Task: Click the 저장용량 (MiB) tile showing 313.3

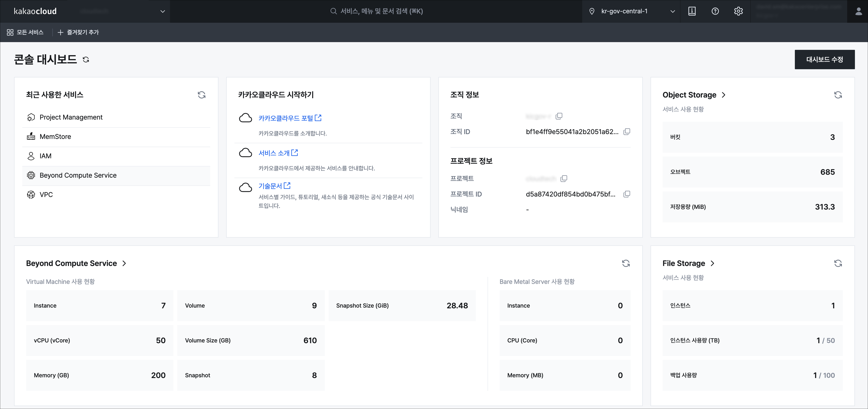Action: click(752, 207)
